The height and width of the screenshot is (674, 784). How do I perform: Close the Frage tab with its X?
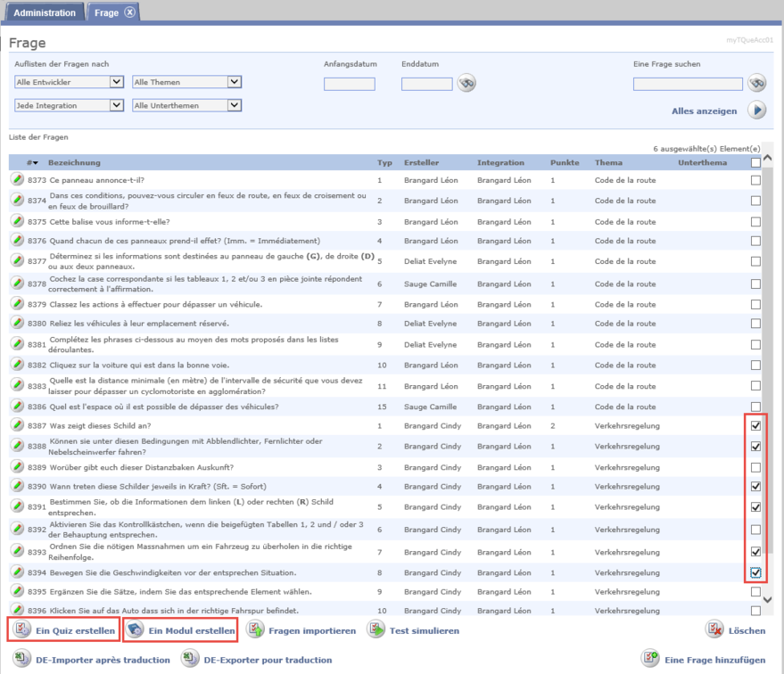coord(130,12)
